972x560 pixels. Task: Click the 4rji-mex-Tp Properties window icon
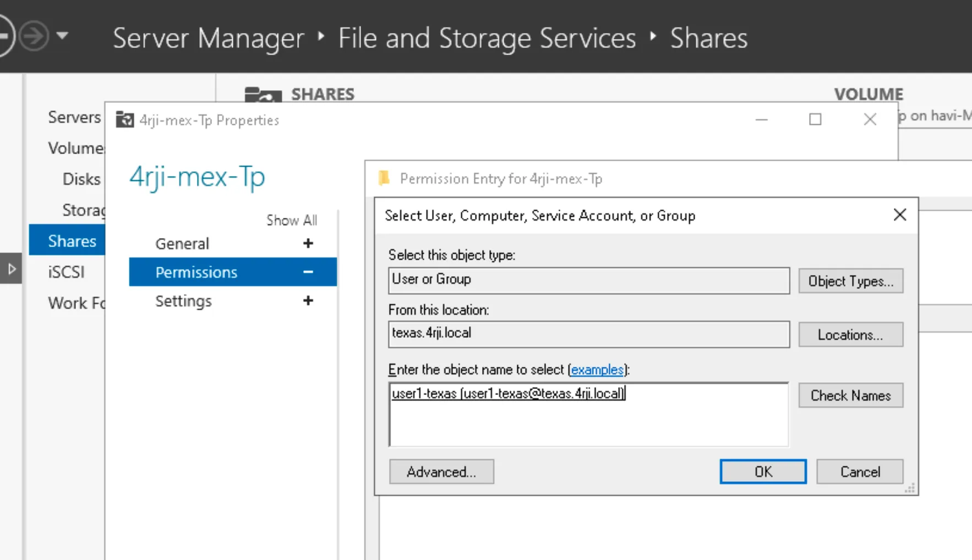click(x=125, y=120)
